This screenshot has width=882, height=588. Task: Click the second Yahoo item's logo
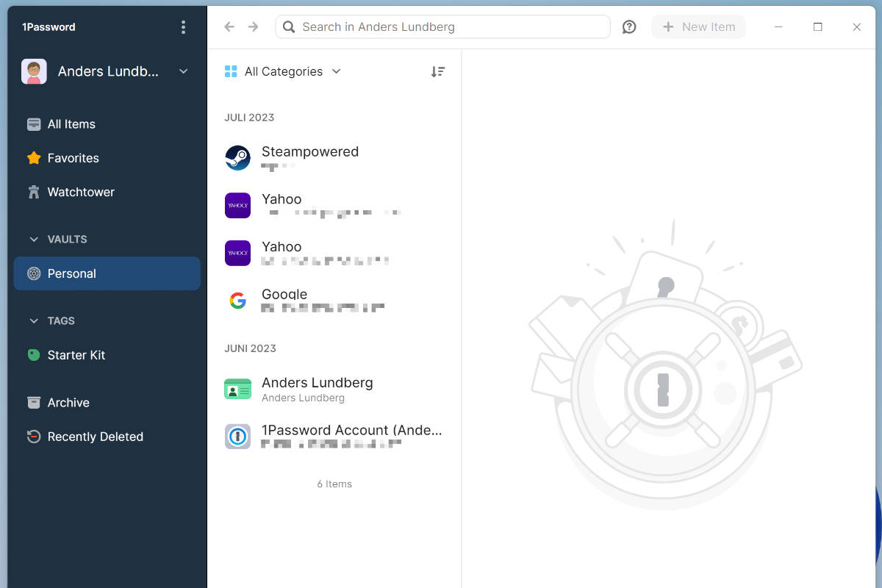coord(237,253)
